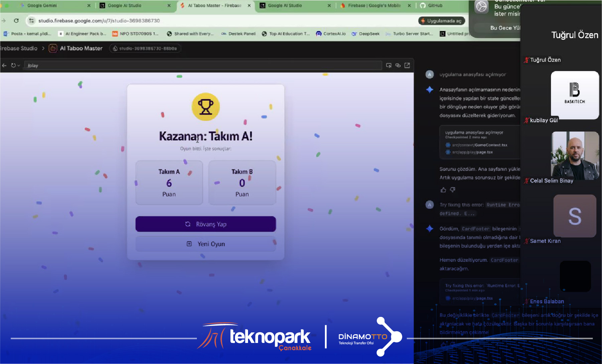602x364 pixels.
Task: Click the studio-3698386730-88b0a workspace chip
Action: click(x=145, y=48)
